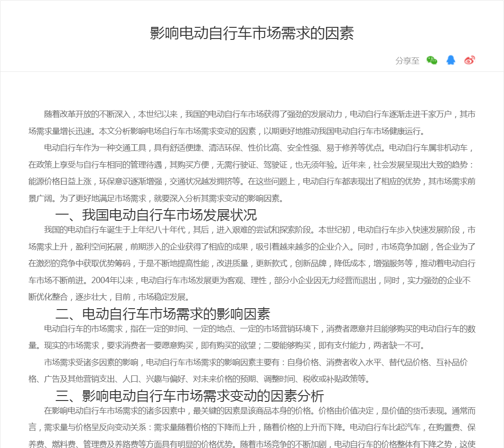This screenshot has height=448, width=504.
Task: Click line starting 景广阔。为了更好地满足市场需求
Action: (x=156, y=198)
